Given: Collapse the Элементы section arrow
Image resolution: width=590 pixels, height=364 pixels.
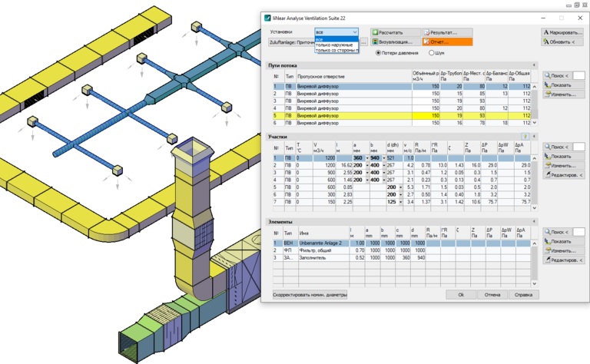Looking at the screenshot, I should 534,221.
